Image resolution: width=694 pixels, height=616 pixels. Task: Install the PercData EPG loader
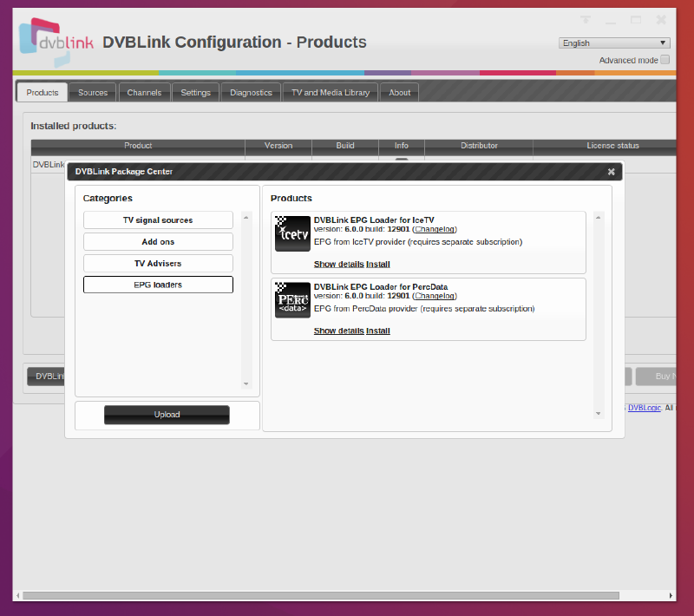[378, 331]
